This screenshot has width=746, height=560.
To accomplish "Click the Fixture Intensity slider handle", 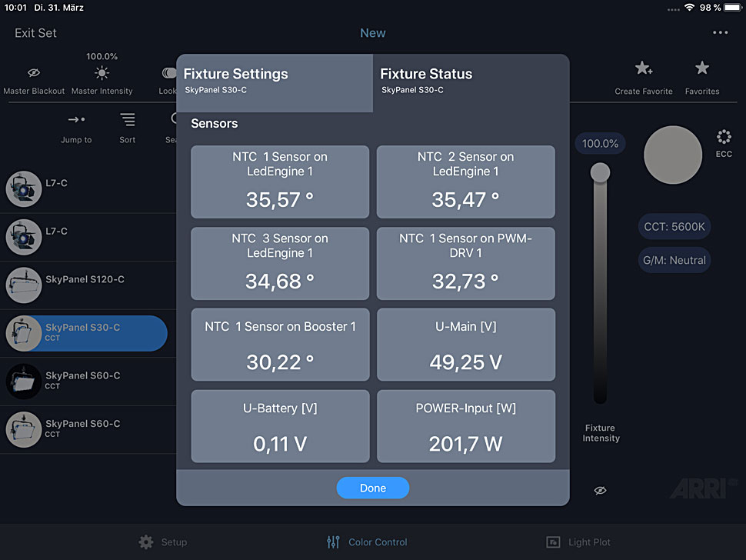I will point(600,172).
